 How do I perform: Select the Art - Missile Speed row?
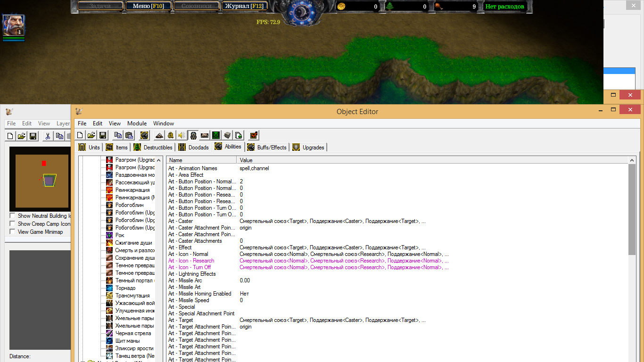397,300
